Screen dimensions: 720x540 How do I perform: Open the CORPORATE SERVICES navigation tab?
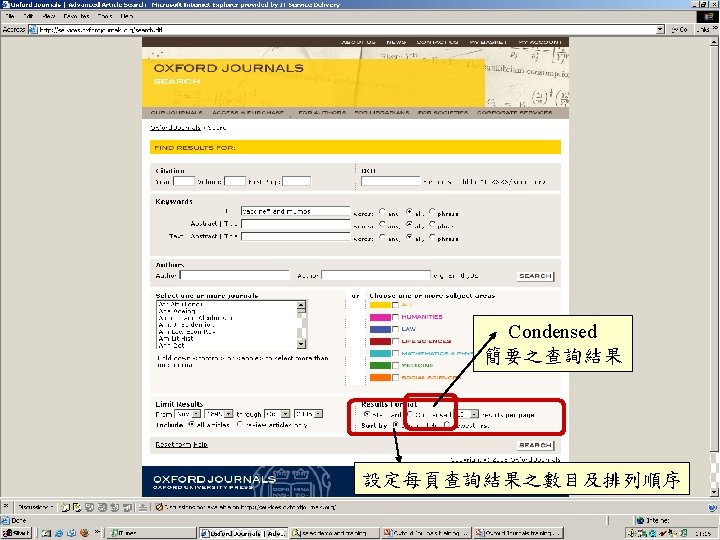[515, 112]
